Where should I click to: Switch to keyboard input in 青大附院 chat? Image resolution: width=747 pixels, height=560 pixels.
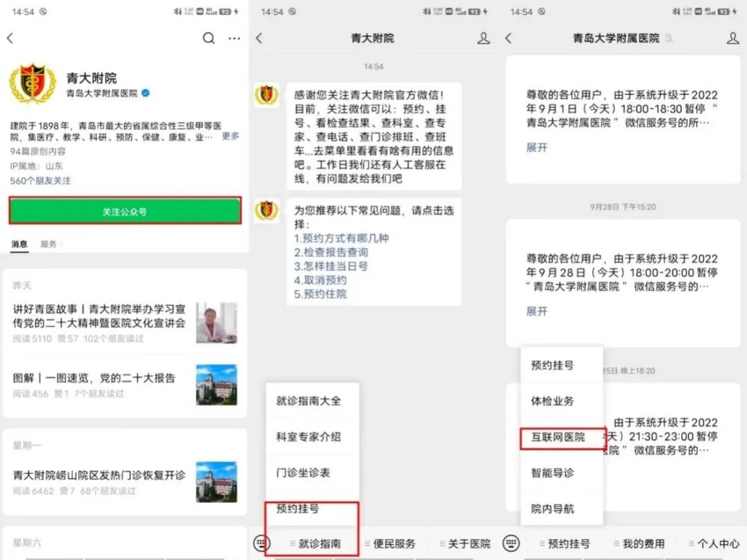tap(261, 543)
